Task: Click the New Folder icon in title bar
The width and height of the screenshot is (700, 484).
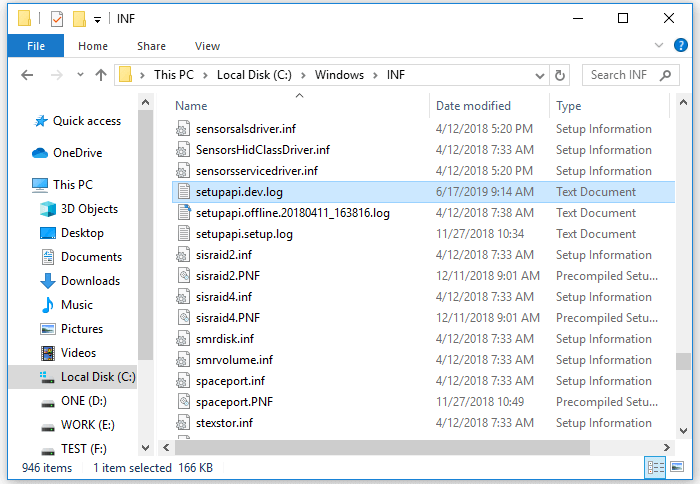Action: point(79,19)
